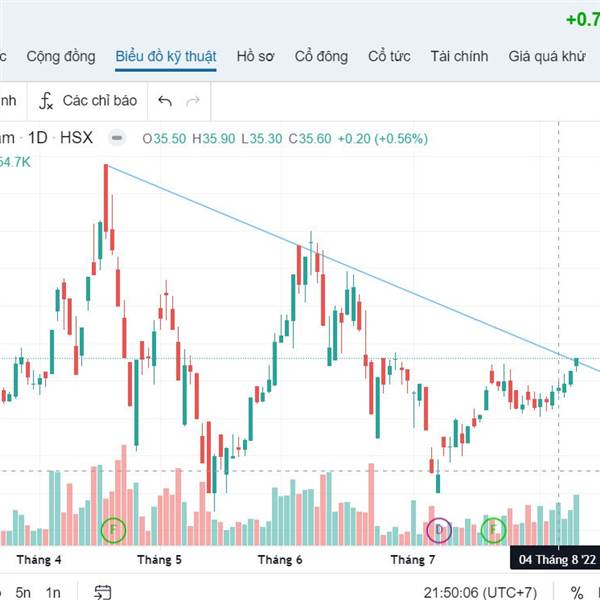
Task: Click the green F marker near Tháng 7
Action: coord(493,530)
